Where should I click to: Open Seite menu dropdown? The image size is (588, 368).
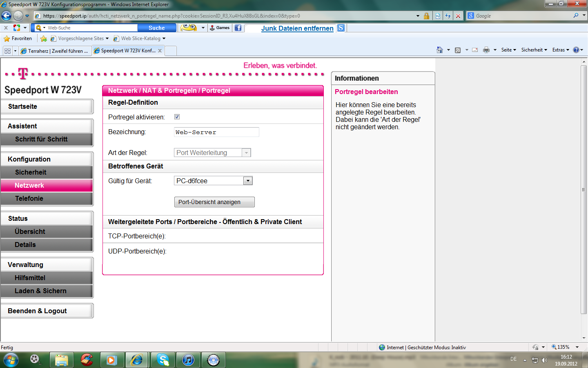[509, 50]
